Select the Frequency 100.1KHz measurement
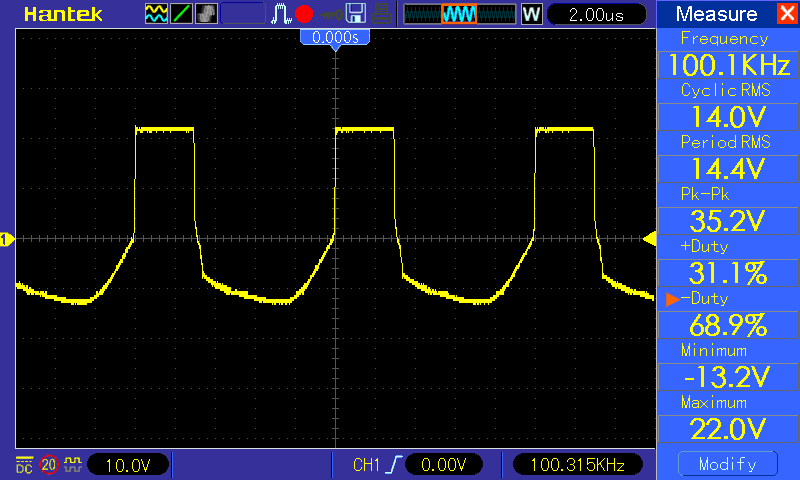Viewport: 800px width, 480px height. tap(728, 65)
